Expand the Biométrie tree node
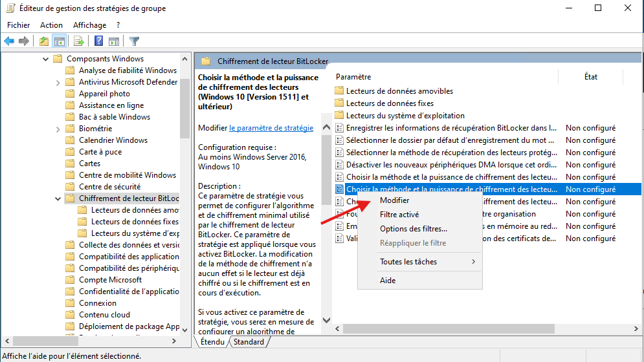This screenshot has width=644, height=362. [x=58, y=129]
